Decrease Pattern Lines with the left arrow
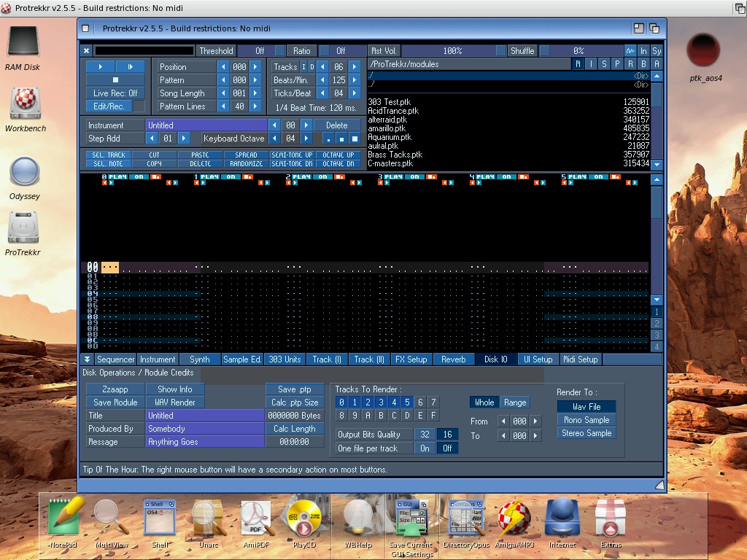This screenshot has width=747, height=560. (x=223, y=106)
